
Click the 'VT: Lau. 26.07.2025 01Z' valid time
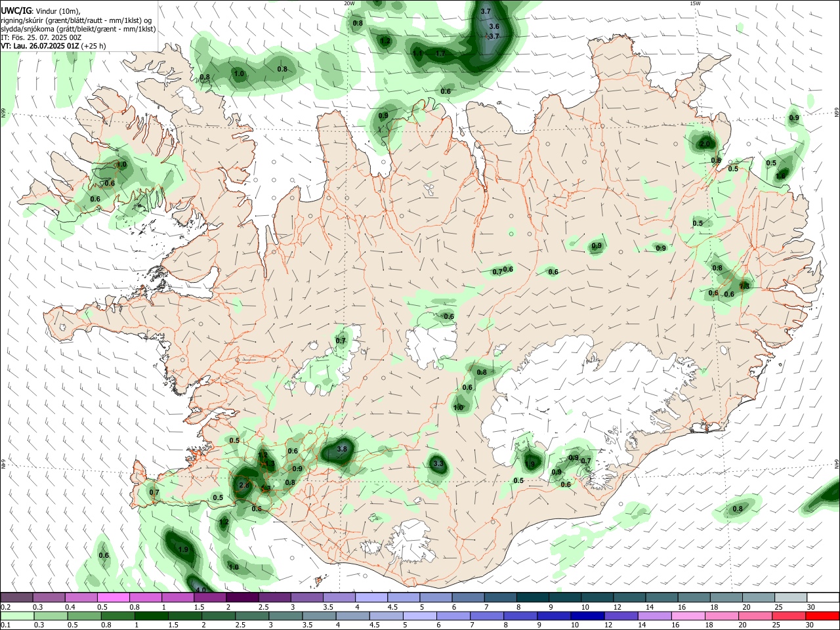point(40,46)
